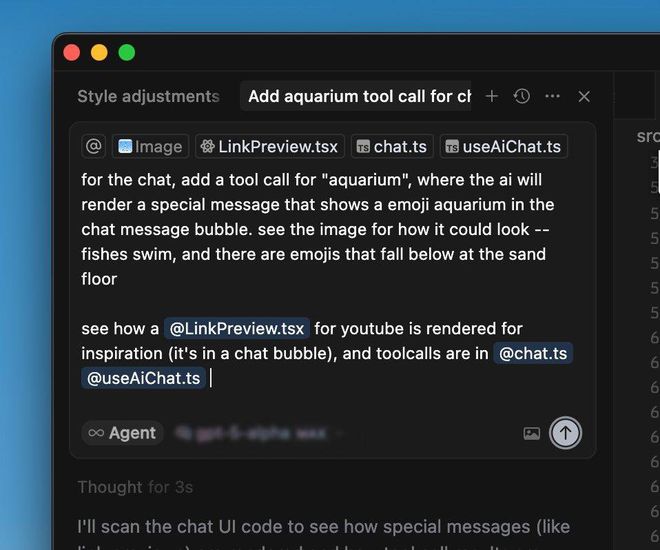The image size is (660, 550).
Task: Click the useAiChat.ts context chip
Action: 504,146
